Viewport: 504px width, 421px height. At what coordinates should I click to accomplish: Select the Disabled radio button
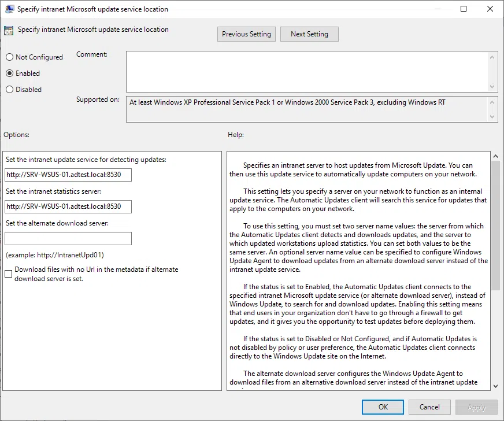point(9,90)
